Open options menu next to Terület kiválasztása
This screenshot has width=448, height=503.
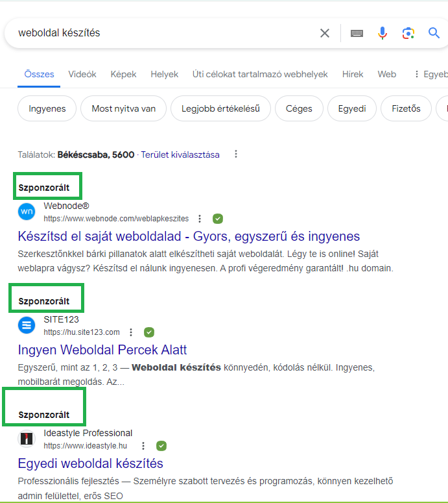[236, 154]
